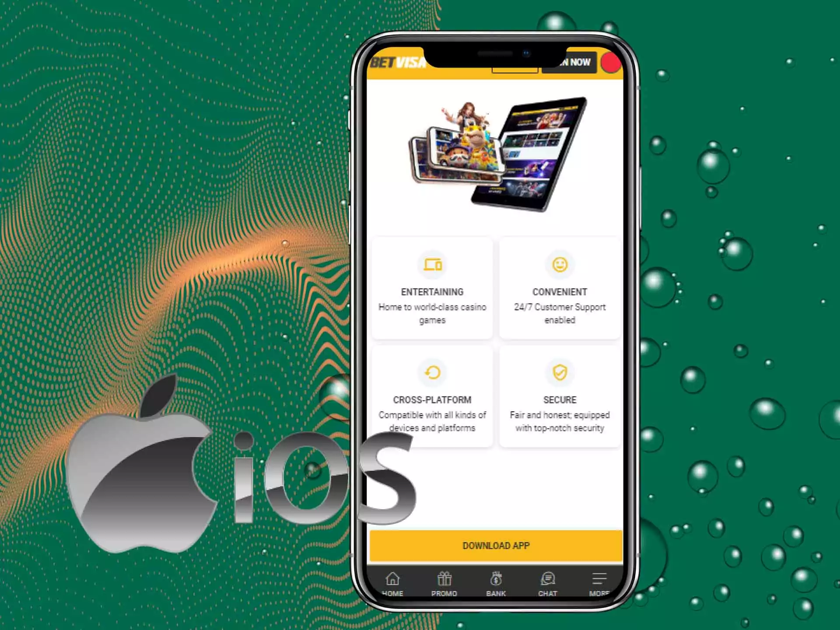Click the BetVisa logo top left
This screenshot has height=630, width=840.
coord(396,63)
